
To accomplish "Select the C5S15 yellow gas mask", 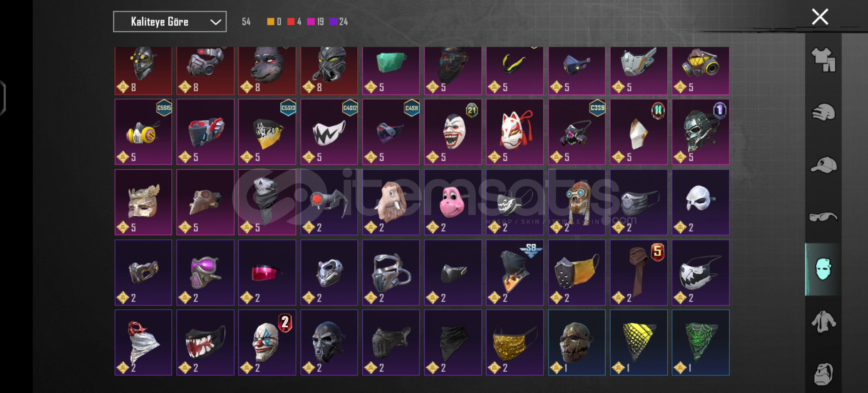I will (x=143, y=132).
